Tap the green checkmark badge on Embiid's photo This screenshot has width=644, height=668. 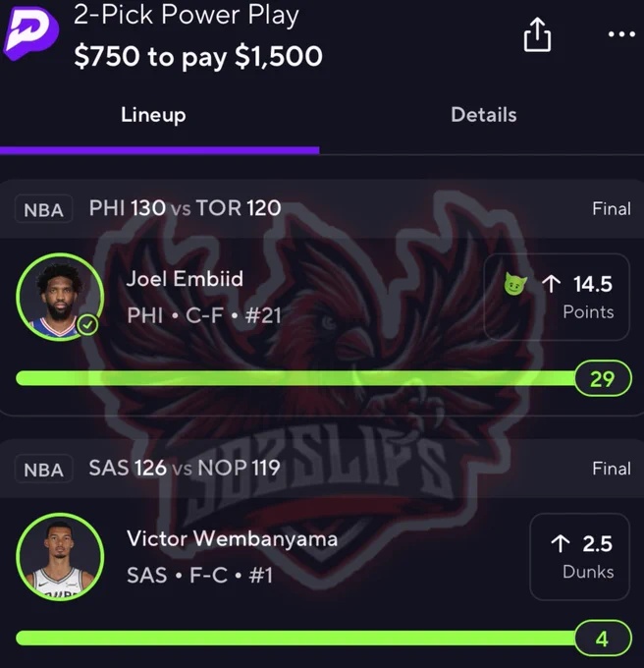coord(87,325)
